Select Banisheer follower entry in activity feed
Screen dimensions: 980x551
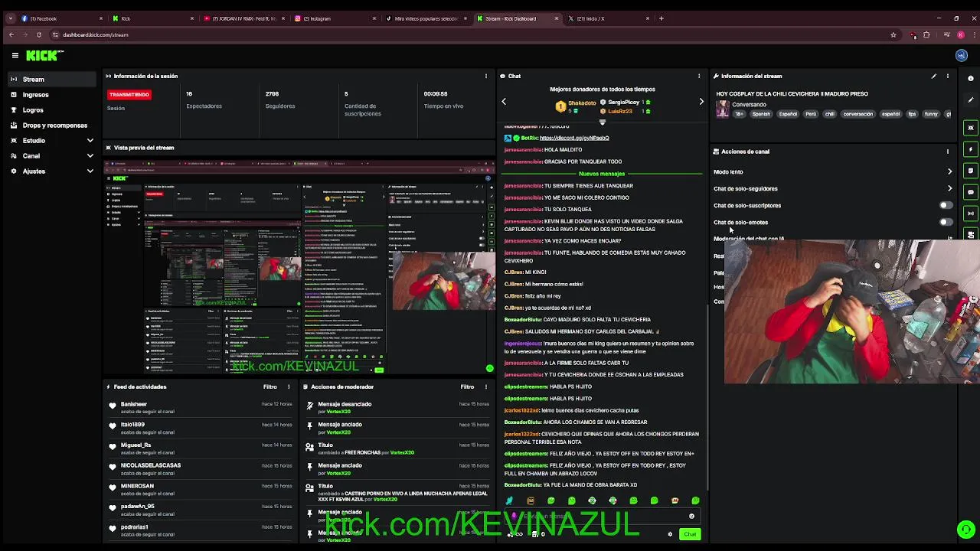(x=201, y=407)
